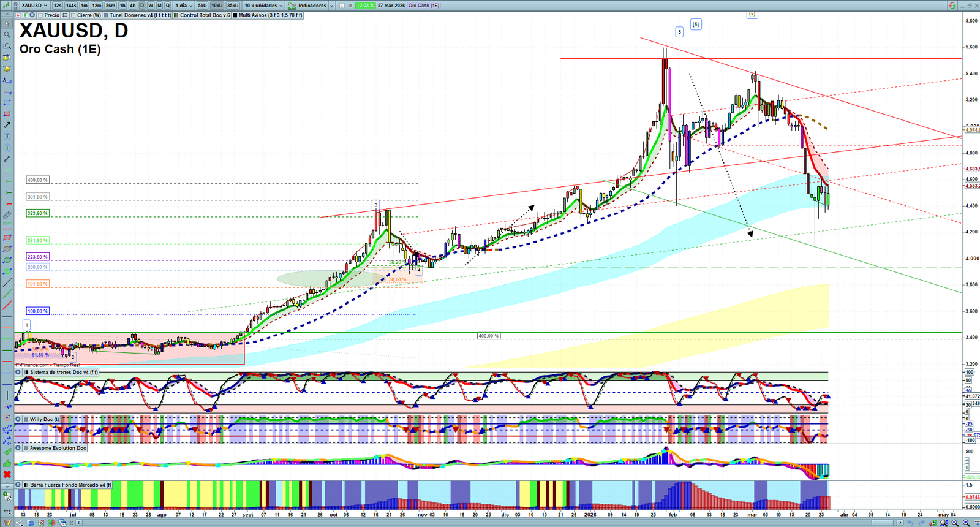Select the red rectangle drawing tool
The width and height of the screenshot is (980, 527).
7,114
